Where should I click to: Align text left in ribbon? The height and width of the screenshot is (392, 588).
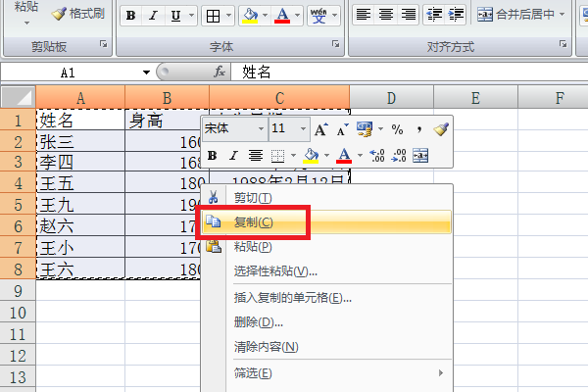point(363,15)
